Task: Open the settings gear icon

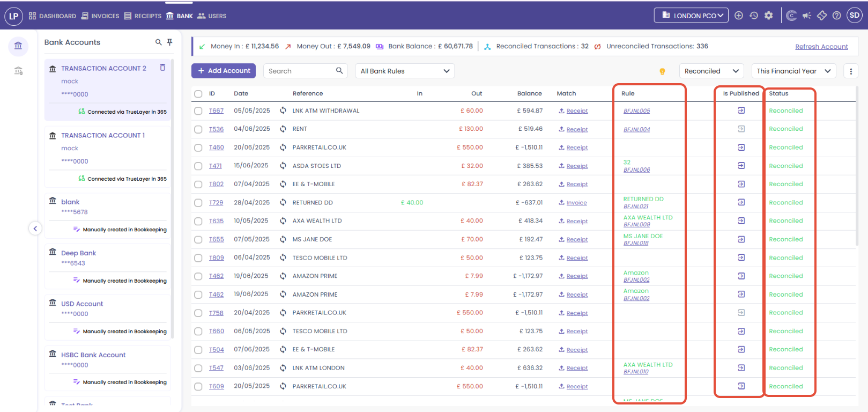Action: (x=769, y=16)
